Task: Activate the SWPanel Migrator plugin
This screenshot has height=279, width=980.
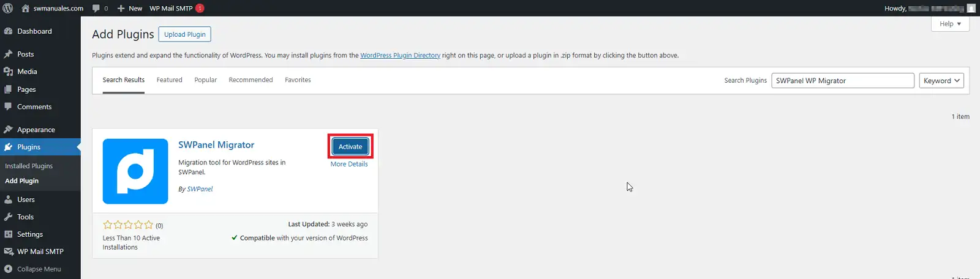Action: [x=350, y=147]
